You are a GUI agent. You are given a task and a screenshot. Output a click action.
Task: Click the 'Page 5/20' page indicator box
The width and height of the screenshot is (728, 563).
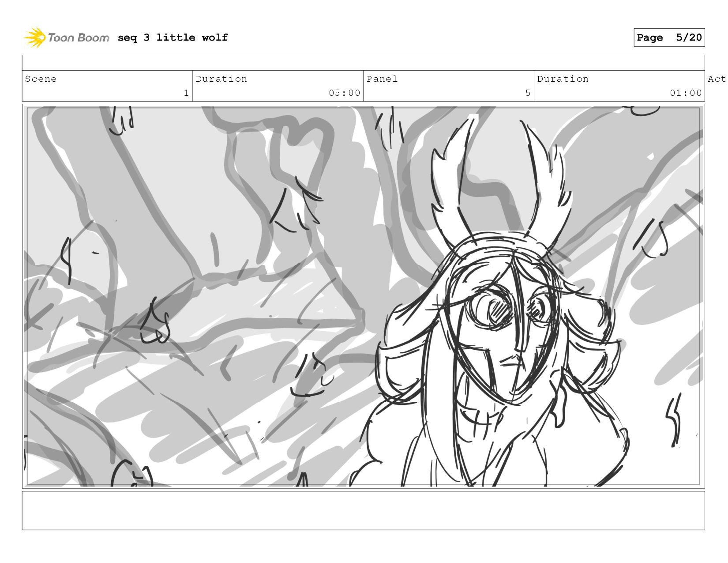(669, 38)
